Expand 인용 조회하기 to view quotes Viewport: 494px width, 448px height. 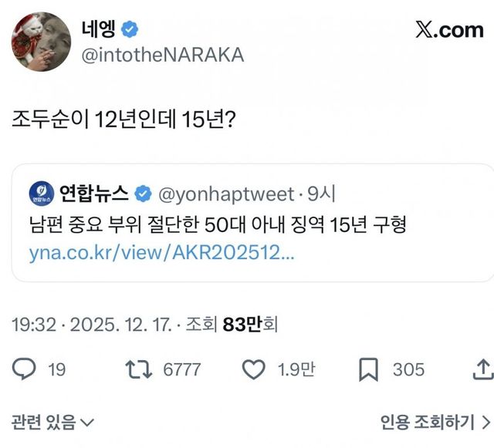click(x=435, y=422)
